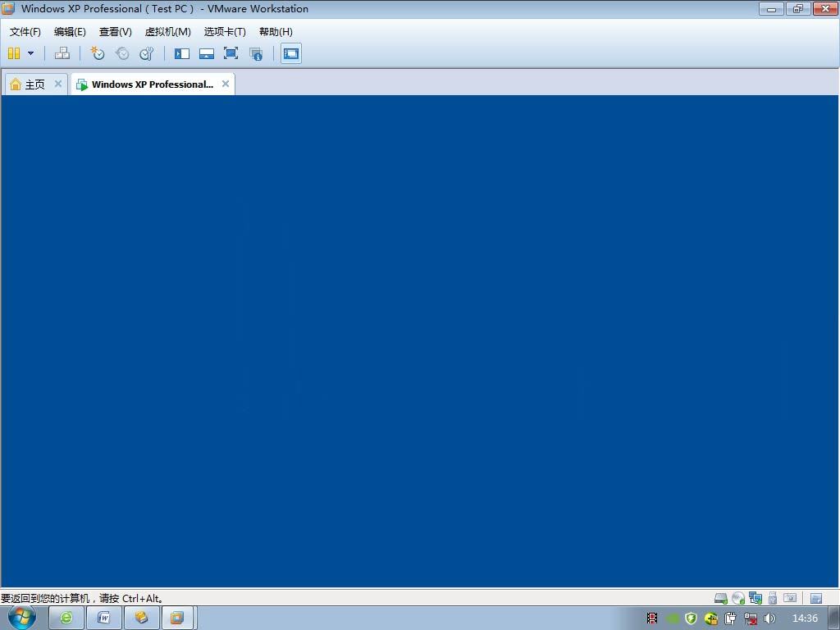The image size is (840, 630).
Task: Open the message log icon in the status bar
Action: pos(816,598)
